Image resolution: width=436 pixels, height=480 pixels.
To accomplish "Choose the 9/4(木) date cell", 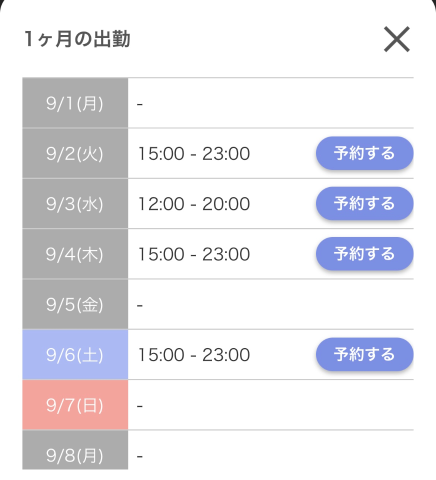I will [x=75, y=254].
